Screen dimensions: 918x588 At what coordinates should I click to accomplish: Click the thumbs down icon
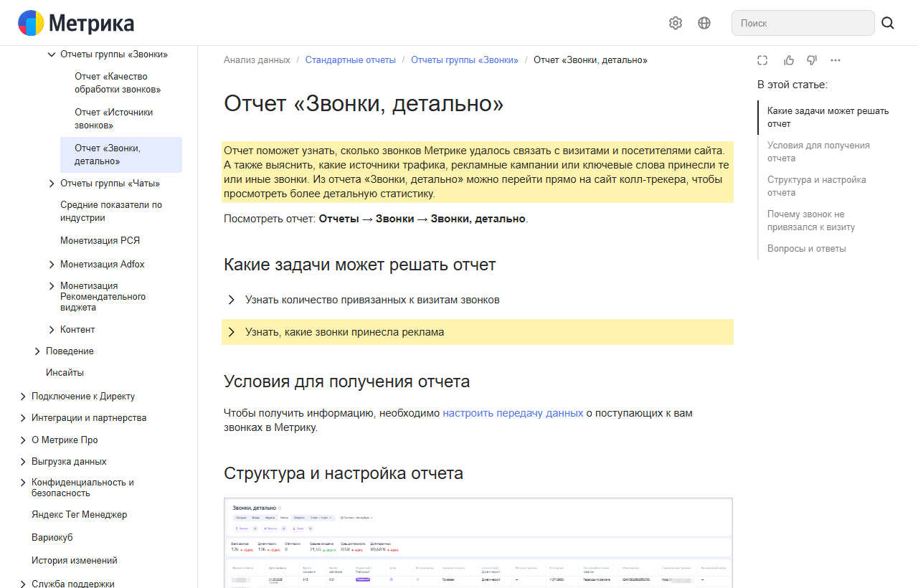point(812,60)
